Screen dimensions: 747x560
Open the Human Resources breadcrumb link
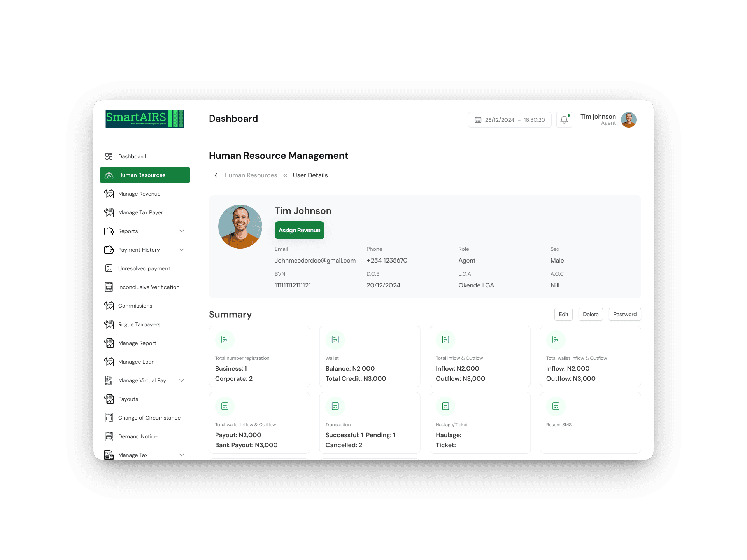(x=251, y=175)
